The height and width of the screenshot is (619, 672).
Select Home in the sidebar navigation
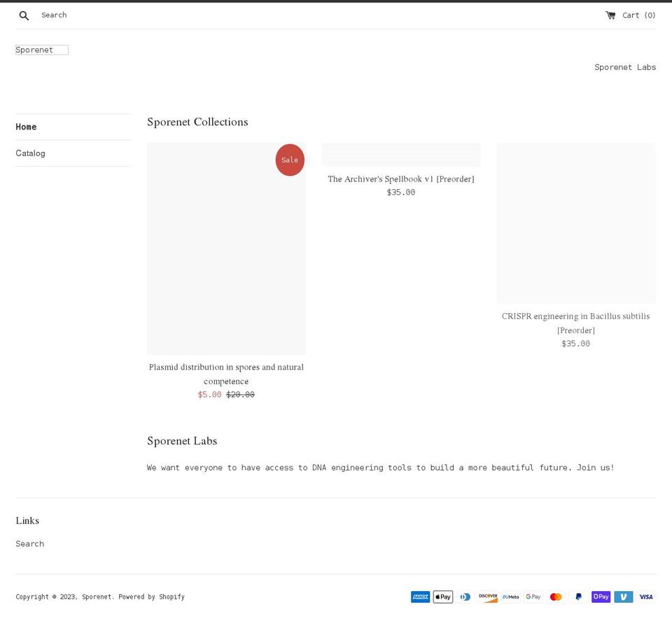pos(26,127)
